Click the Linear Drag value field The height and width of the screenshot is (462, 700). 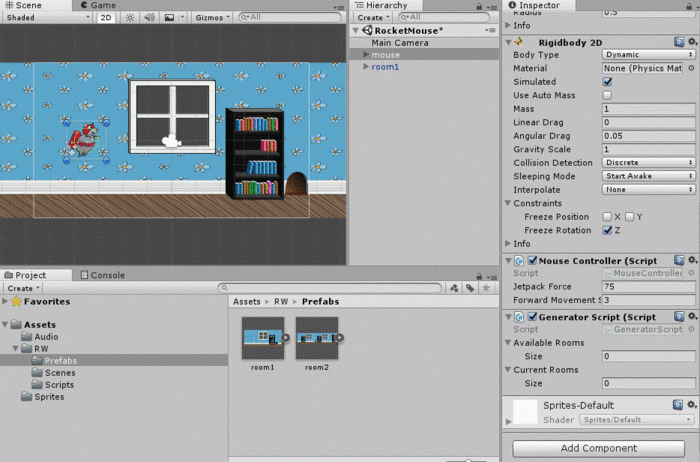click(x=649, y=122)
